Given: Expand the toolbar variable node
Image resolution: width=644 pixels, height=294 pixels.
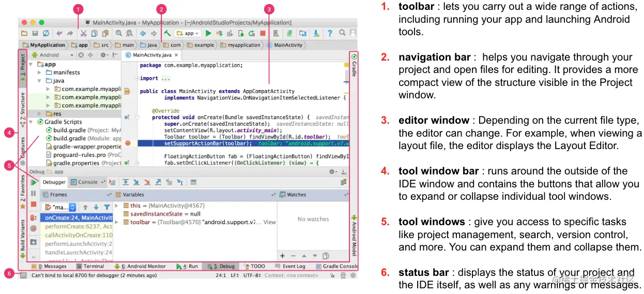Looking at the screenshot, I should click(116, 222).
